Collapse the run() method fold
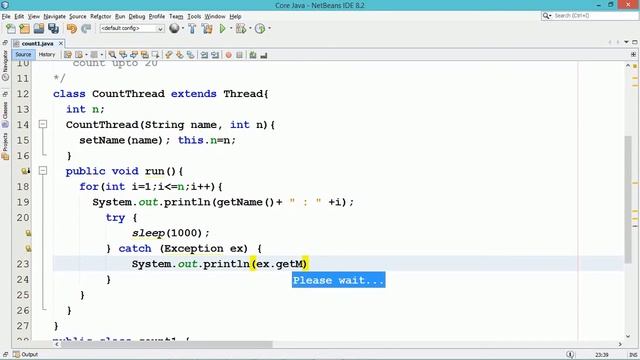The width and height of the screenshot is (640, 360). coord(43,171)
